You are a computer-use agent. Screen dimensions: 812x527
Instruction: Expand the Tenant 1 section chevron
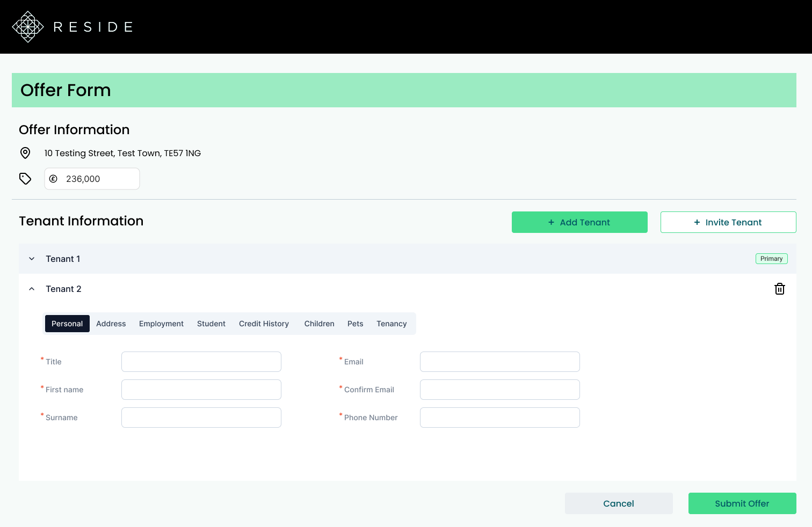click(32, 259)
